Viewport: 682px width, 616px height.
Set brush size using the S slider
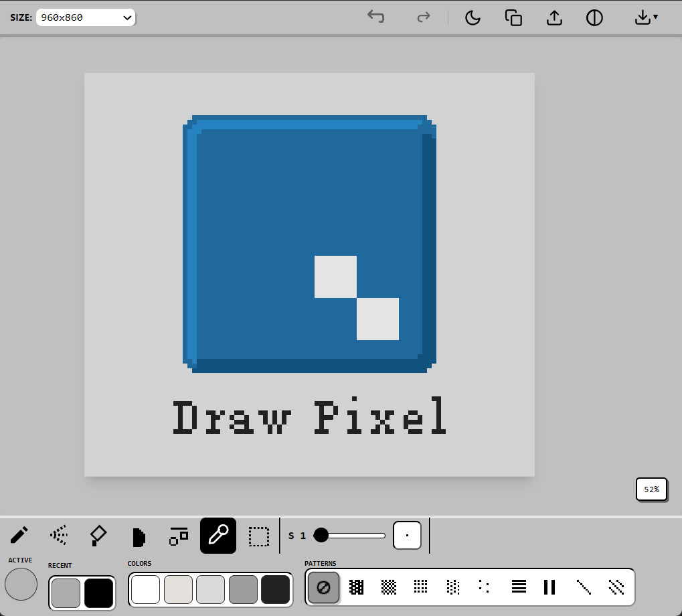(x=349, y=536)
